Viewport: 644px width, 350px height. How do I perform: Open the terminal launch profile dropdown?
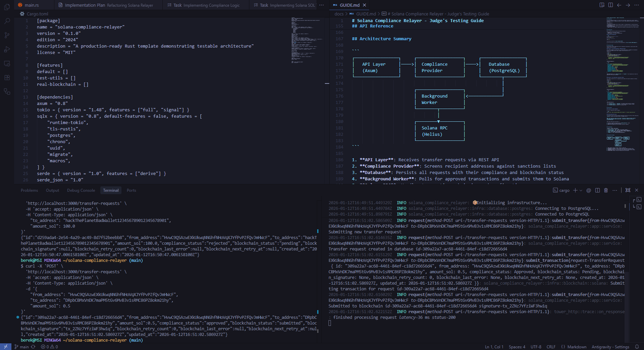(x=580, y=190)
